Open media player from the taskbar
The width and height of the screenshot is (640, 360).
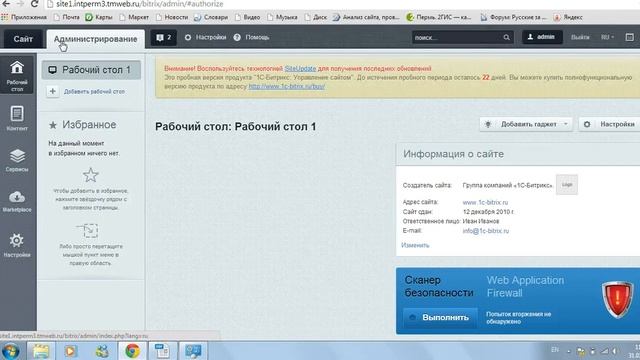71,351
